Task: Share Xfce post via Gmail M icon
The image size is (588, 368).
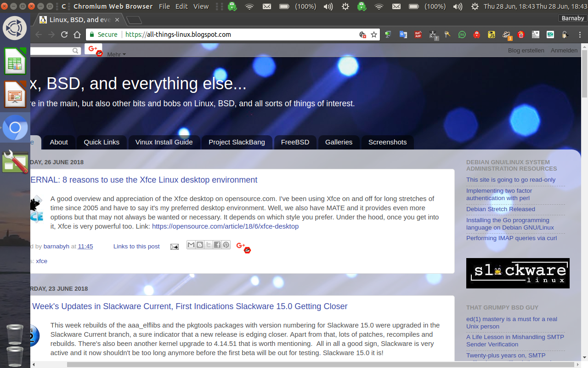Action: (191, 245)
